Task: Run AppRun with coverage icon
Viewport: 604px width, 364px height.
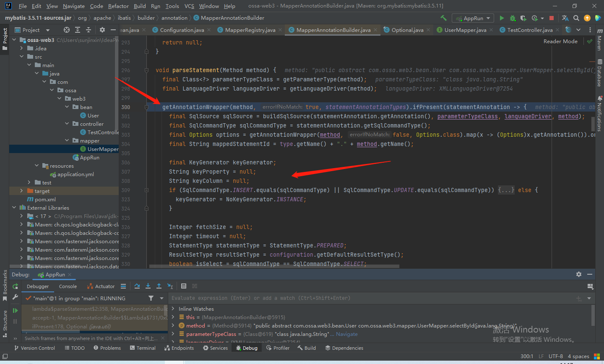Action: coord(523,18)
